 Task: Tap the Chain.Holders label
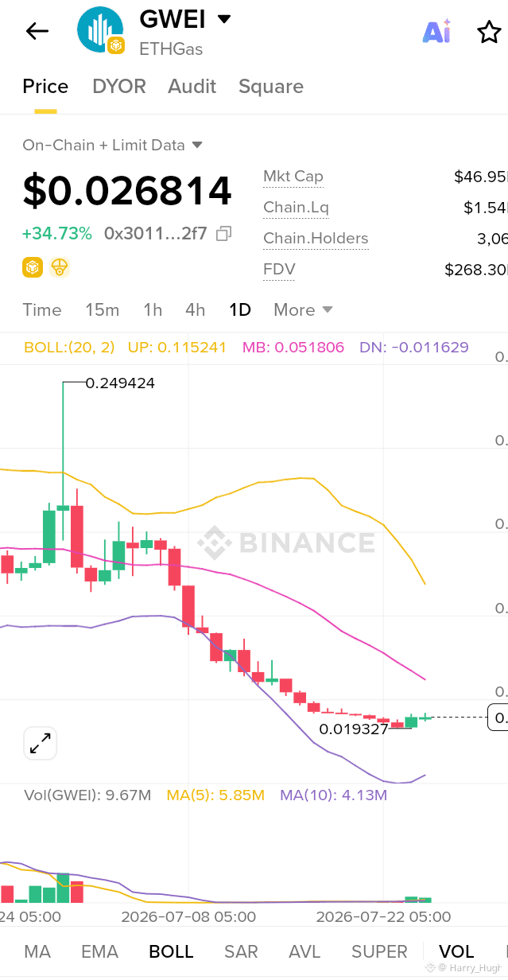(x=316, y=239)
